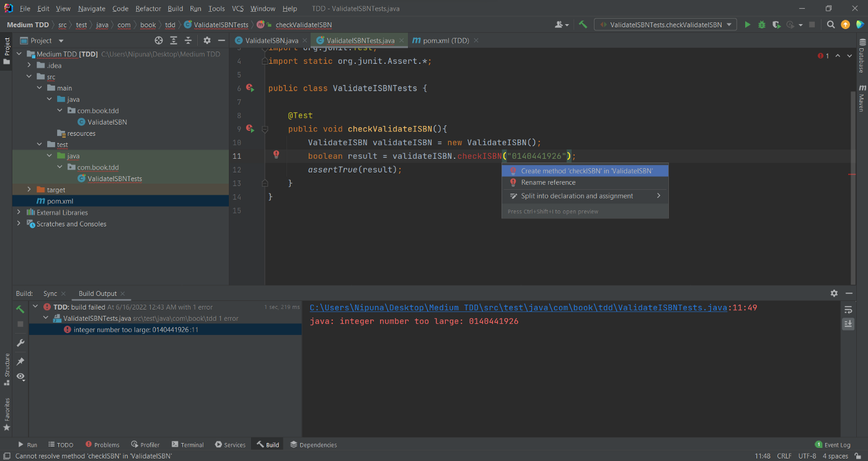Click the locate target icon in Project panel
Image resolution: width=868 pixels, height=461 pixels.
point(159,40)
